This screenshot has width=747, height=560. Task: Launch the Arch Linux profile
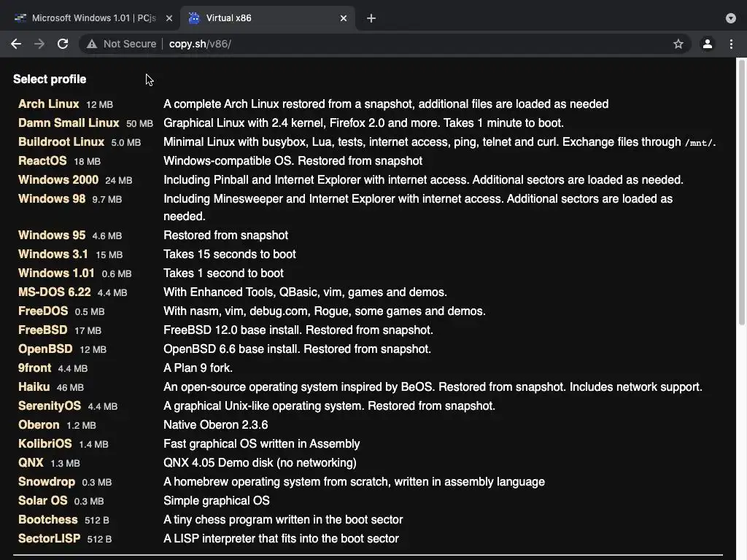pyautogui.click(x=49, y=104)
